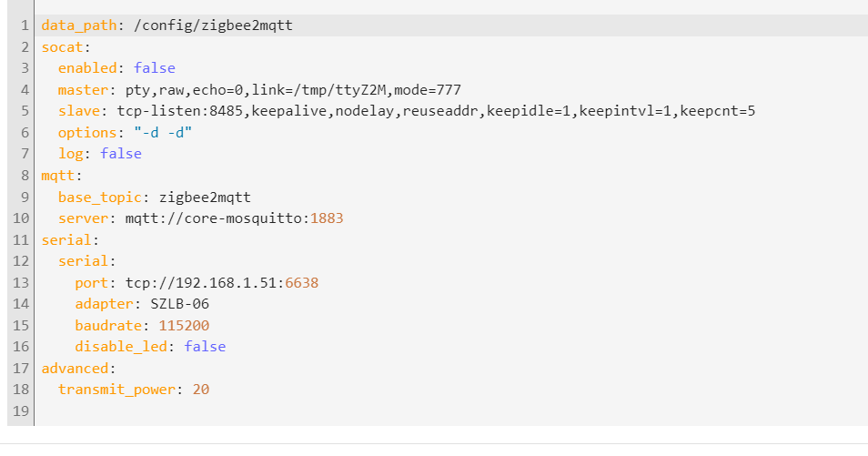Click the 1883 port number
This screenshot has height=456, width=868.
click(327, 218)
